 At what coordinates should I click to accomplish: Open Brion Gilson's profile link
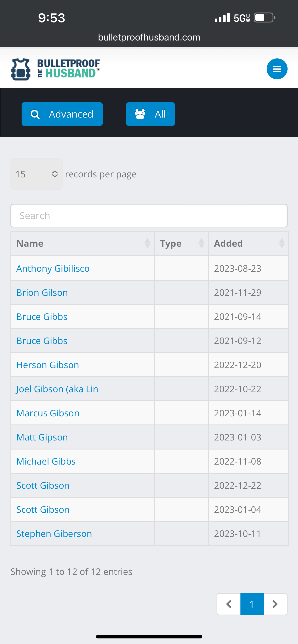point(42,293)
